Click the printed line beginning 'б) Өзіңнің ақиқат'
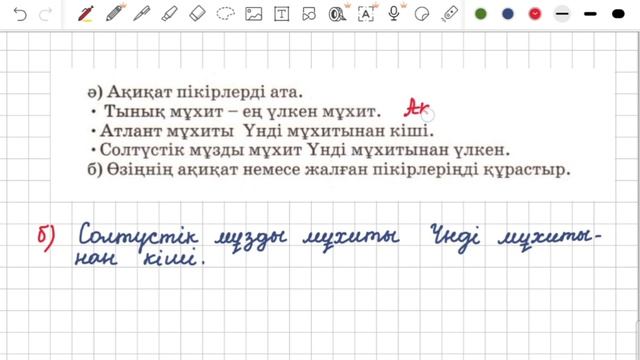Image resolution: width=640 pixels, height=360 pixels. pyautogui.click(x=329, y=169)
